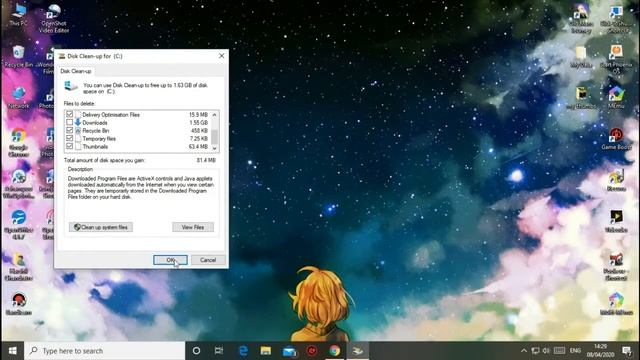Click the View Files button
Image resolution: width=640 pixels, height=360 pixels.
[193, 227]
